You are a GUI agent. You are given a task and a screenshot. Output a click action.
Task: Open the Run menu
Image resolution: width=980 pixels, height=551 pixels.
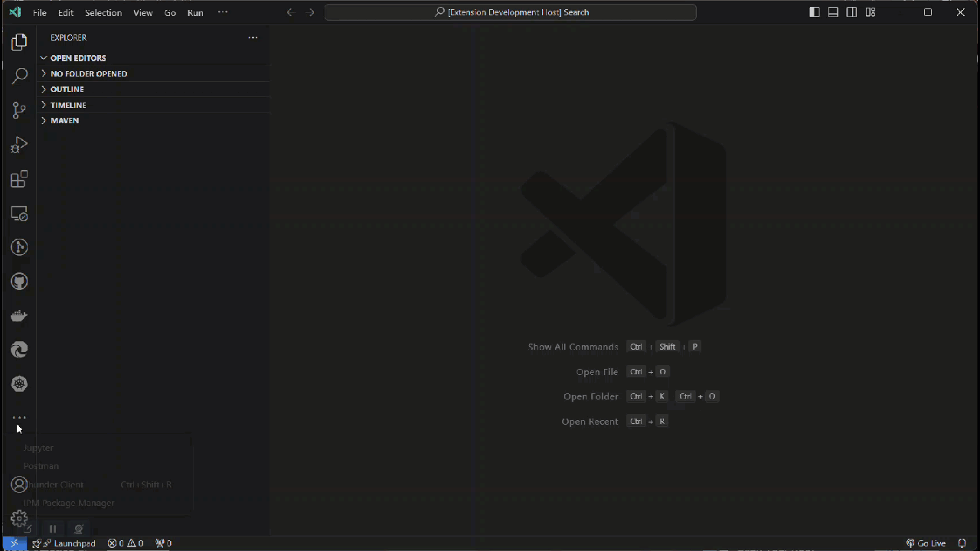195,13
